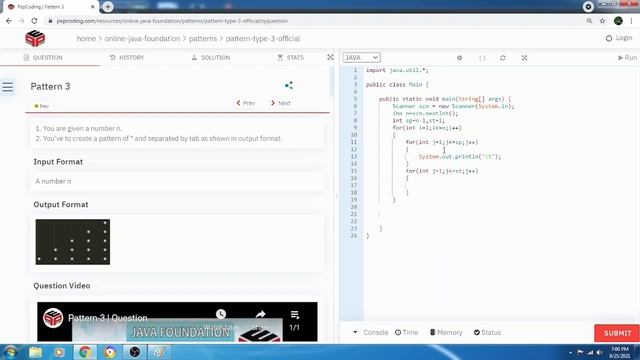
Task: Share the Pattern 3 question
Action: [x=289, y=85]
